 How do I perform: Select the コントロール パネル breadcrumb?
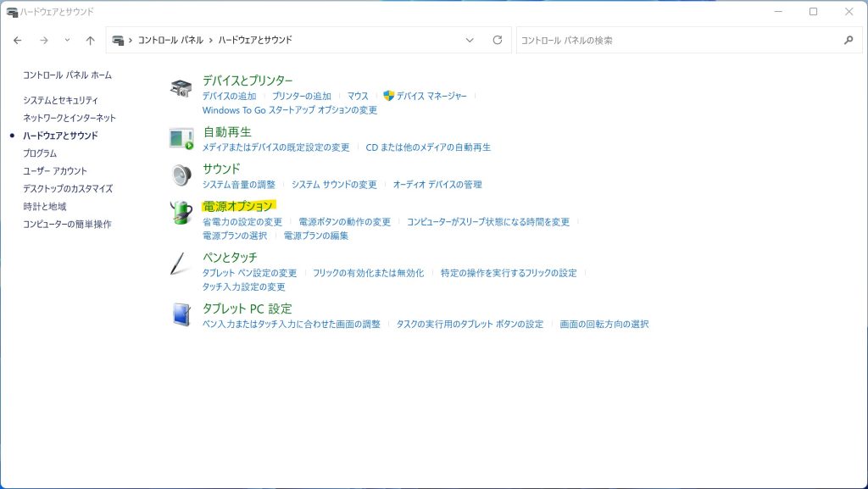tap(170, 40)
